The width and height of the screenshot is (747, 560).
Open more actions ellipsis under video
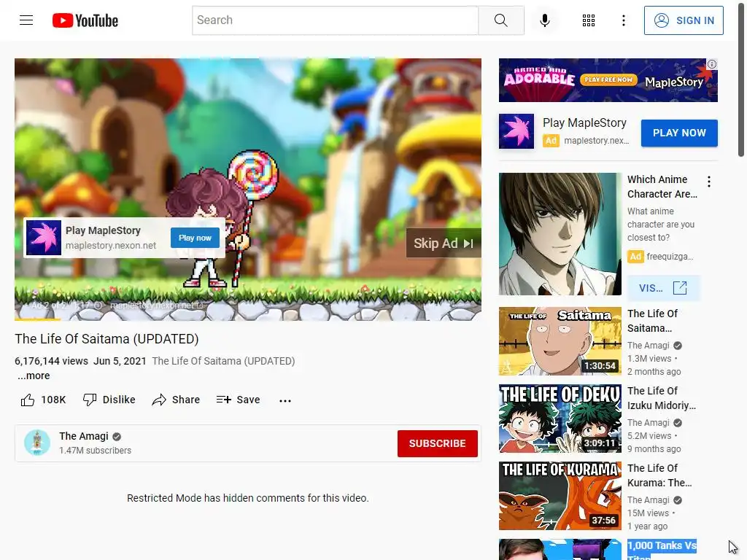(x=285, y=400)
